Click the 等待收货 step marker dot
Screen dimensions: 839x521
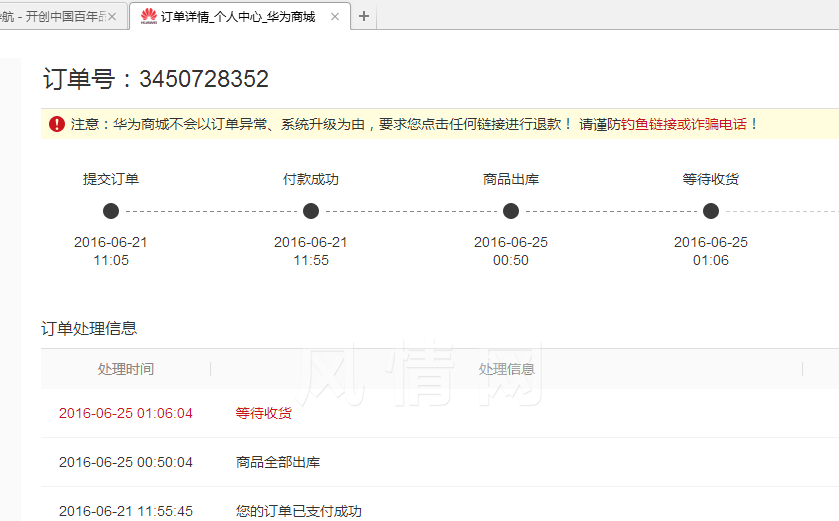(711, 211)
